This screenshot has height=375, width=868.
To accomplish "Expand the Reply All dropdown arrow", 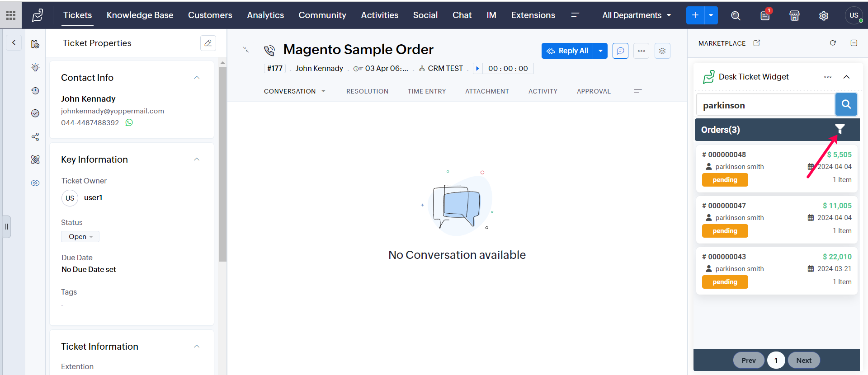I will [600, 51].
